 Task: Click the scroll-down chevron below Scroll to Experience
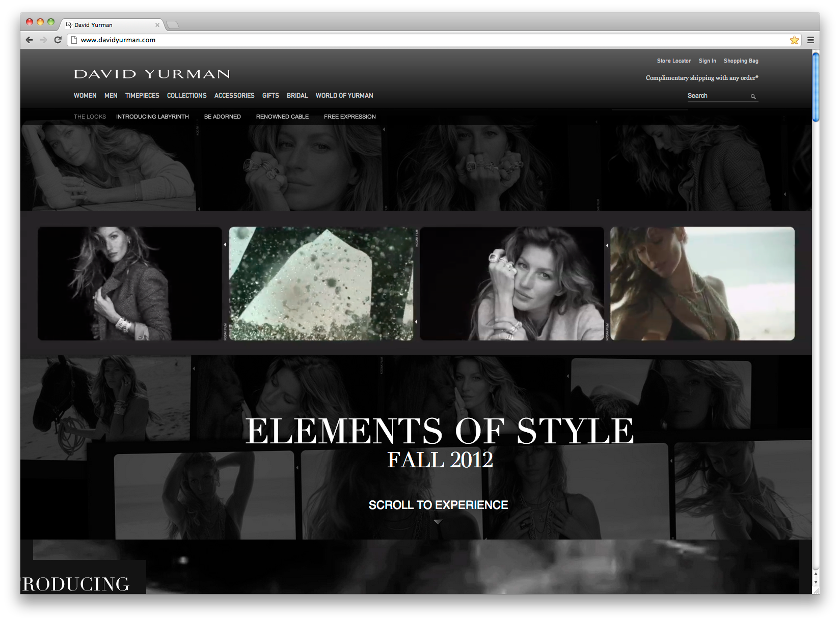(x=439, y=522)
